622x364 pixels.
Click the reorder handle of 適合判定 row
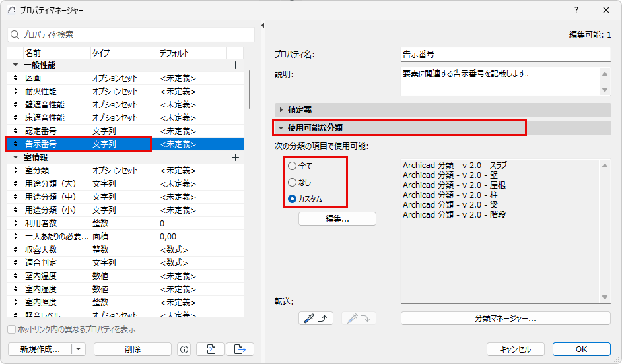coord(15,262)
